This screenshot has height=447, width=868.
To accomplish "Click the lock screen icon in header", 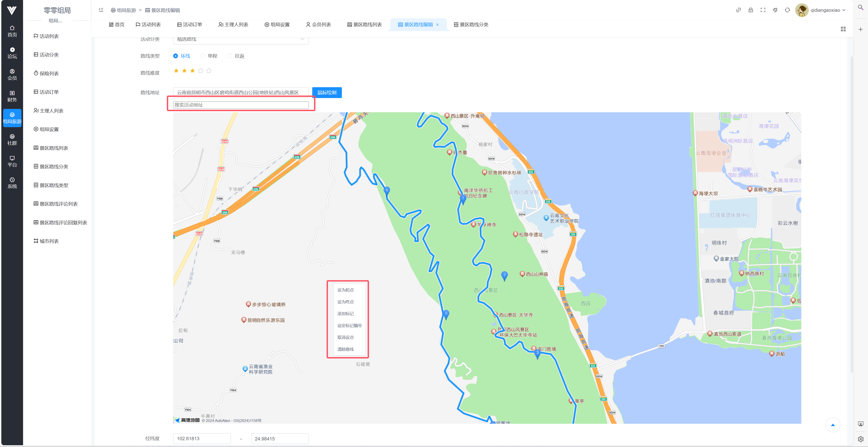I will click(750, 10).
